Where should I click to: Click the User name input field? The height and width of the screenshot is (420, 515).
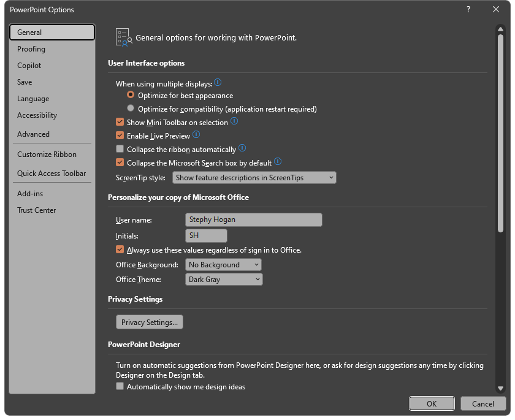[253, 220]
